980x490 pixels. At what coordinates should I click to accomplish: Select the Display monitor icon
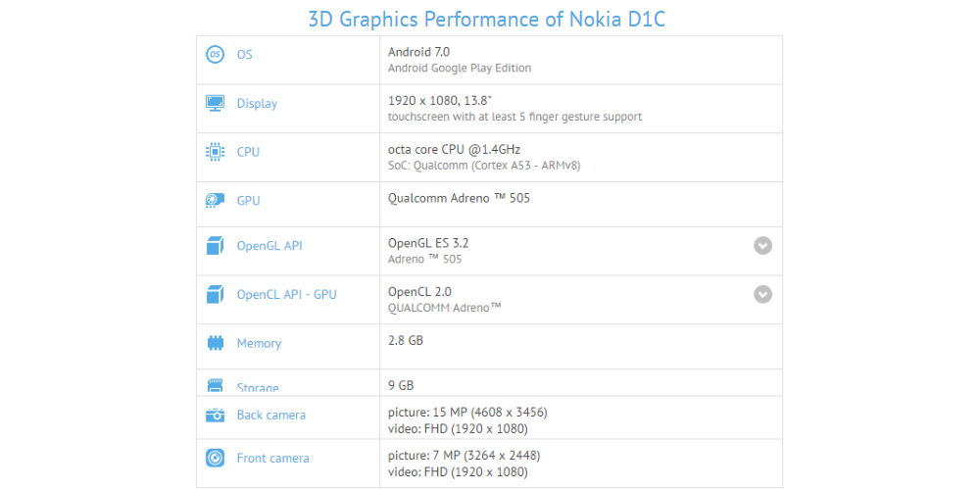coord(215,103)
